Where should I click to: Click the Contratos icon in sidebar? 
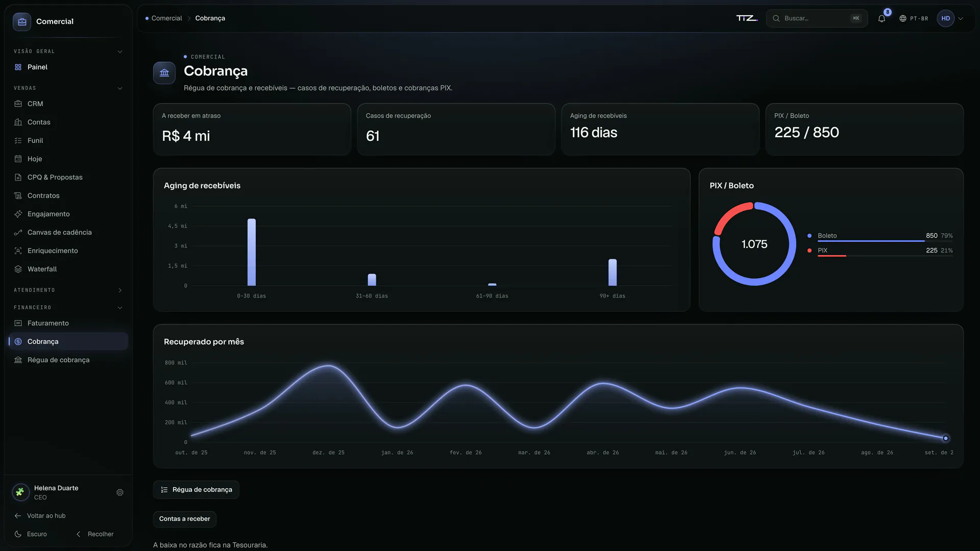point(18,195)
